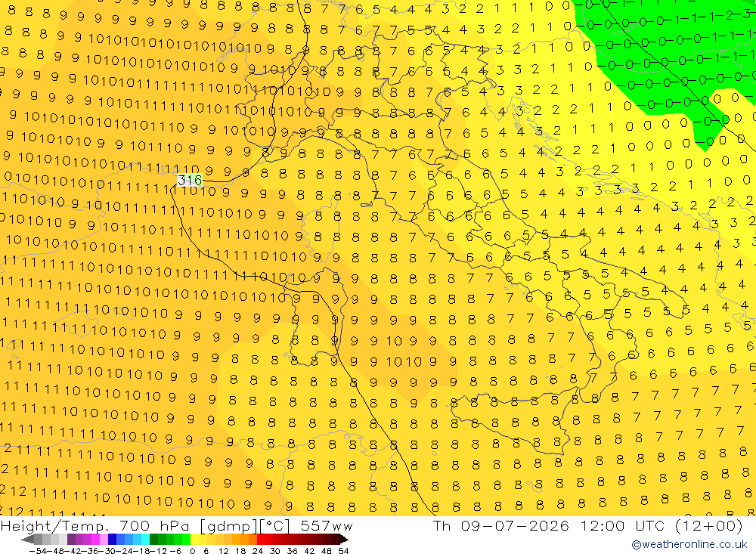
Task: Select the 'Height/Temp. 700 hPa [gdmp][°C] 557ww' title text
Action: click(x=176, y=526)
